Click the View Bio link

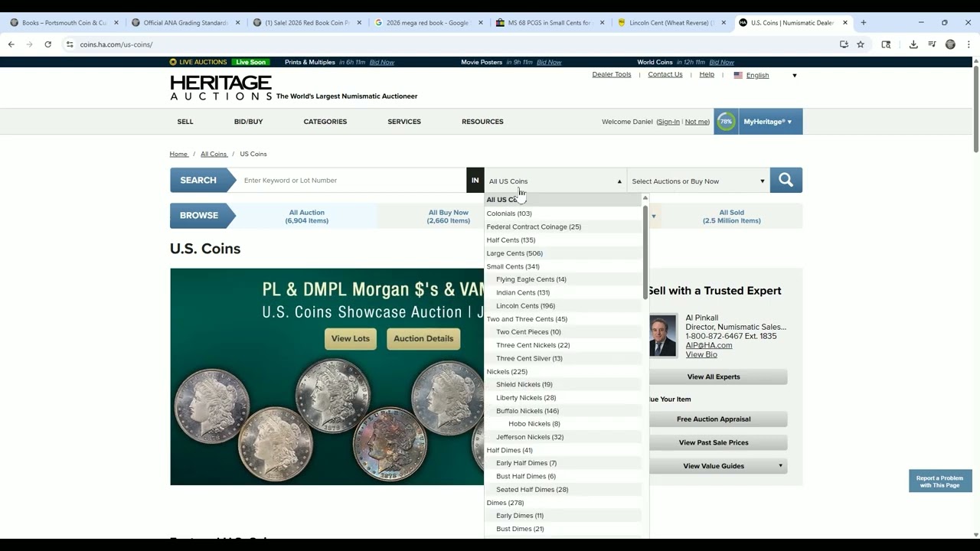[701, 354]
